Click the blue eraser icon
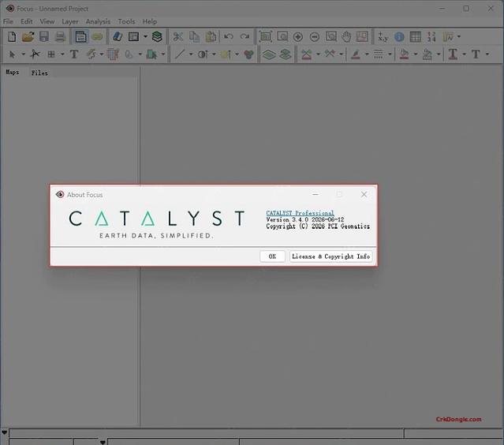 118,36
